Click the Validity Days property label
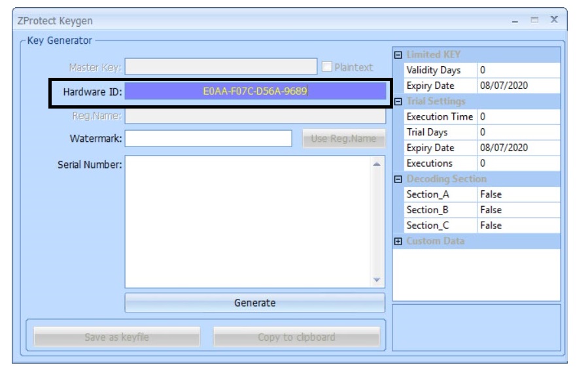Viewport: 588px width, 378px height. tap(434, 70)
